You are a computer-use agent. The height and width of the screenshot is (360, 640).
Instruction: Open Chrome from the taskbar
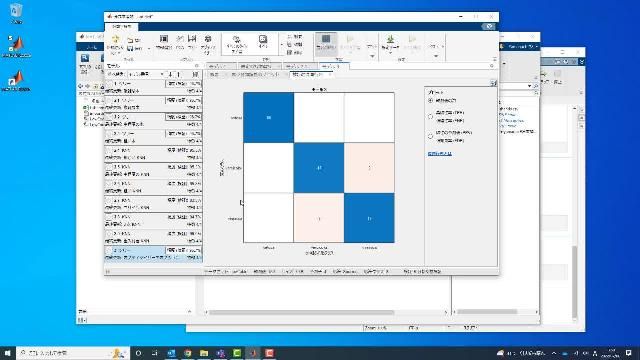pyautogui.click(x=187, y=353)
